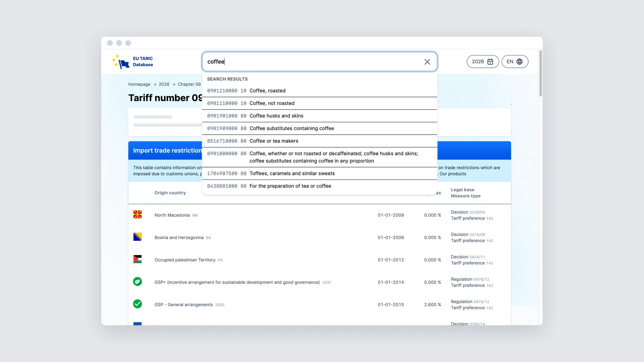Click Bosnia and Herzegovina row name
This screenshot has height=362, width=644.
tap(179, 238)
